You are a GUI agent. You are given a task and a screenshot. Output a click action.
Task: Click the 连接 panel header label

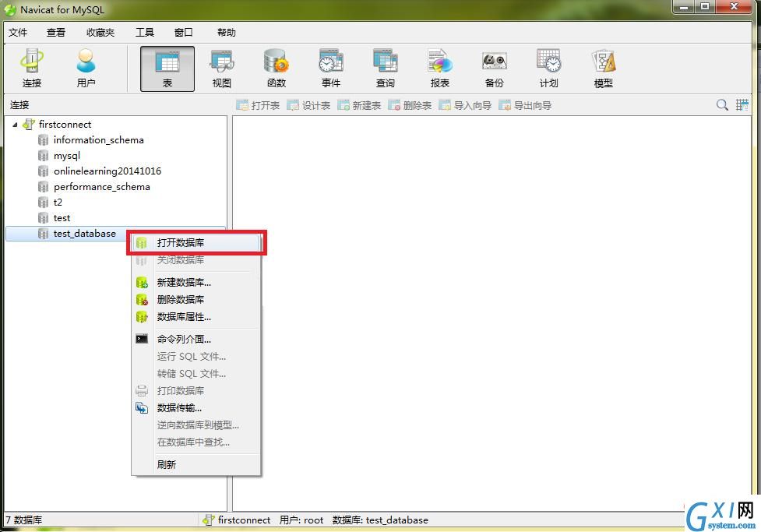(20, 105)
